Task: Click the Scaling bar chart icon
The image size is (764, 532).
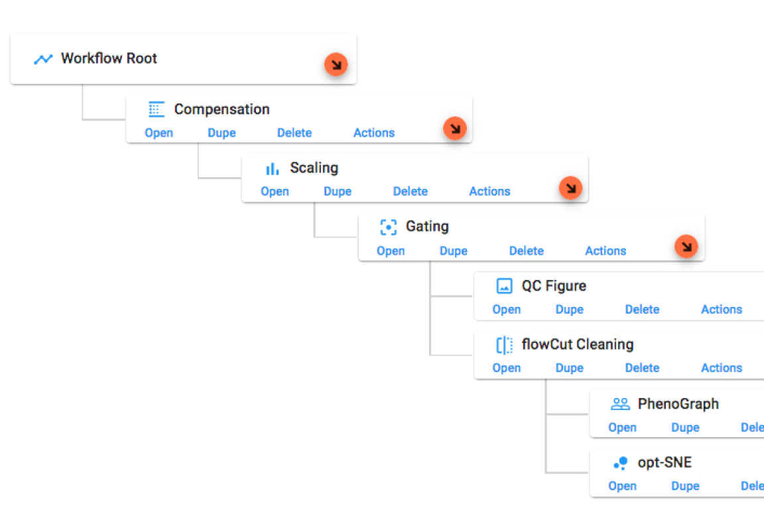Action: click(272, 168)
